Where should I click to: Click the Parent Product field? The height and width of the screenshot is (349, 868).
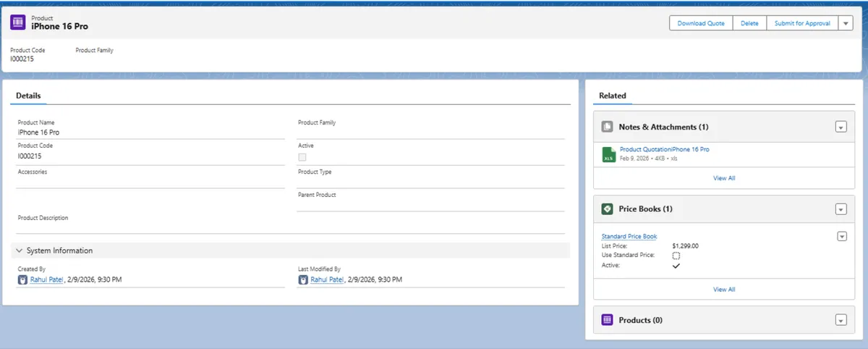(430, 201)
